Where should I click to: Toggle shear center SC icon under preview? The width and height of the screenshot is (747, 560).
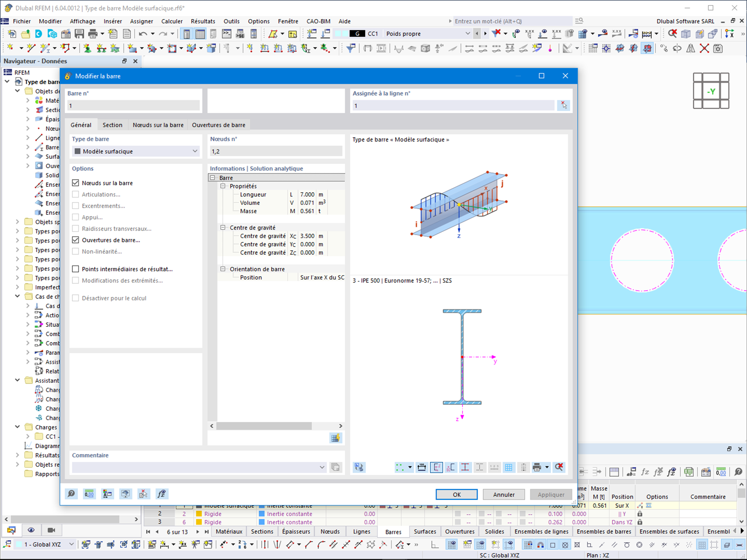451,467
